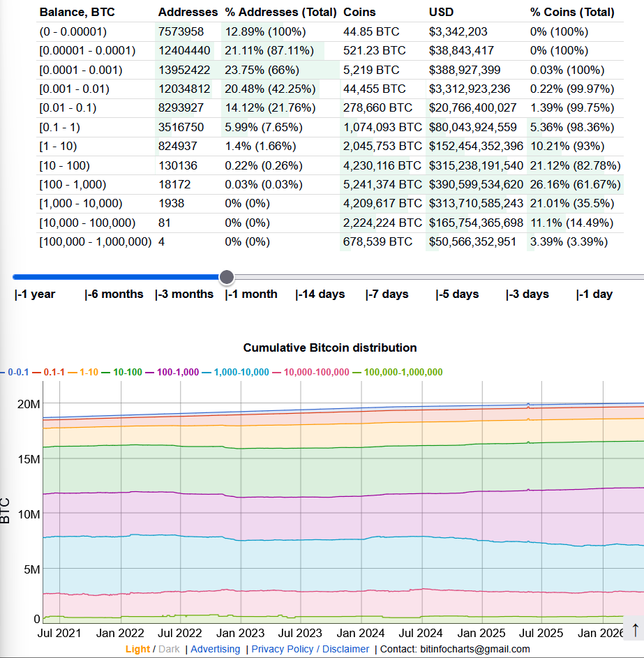This screenshot has width=644, height=658.
Task: Select the [0.0001 - 0.001) balance row
Action: (330, 70)
